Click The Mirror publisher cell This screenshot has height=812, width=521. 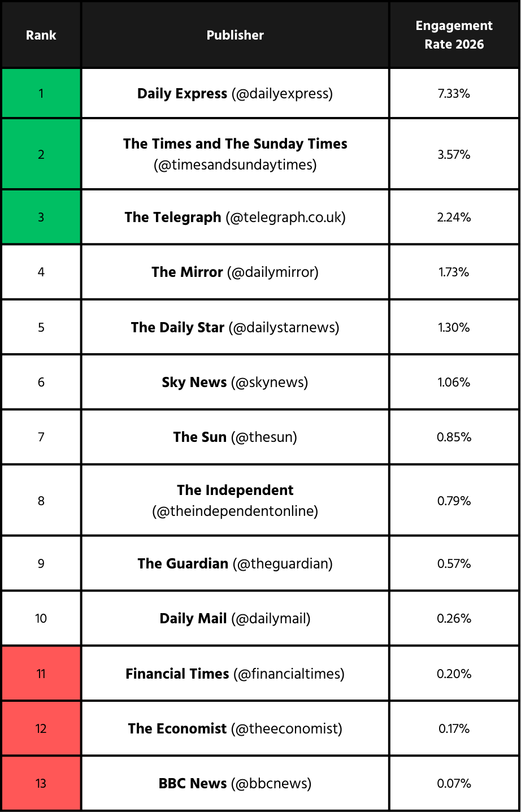coord(235,272)
